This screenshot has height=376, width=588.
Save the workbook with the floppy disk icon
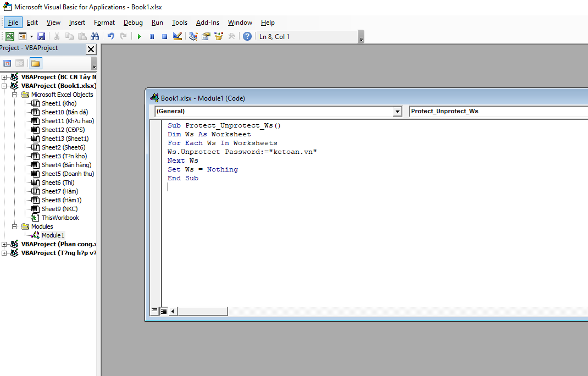coord(41,37)
